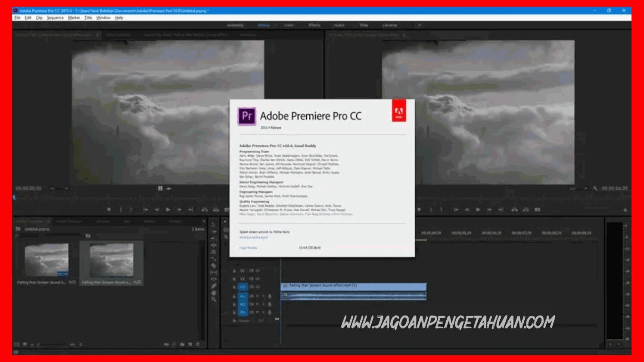Open Program monitor playback resolution dropdown
Screen dimensions: 644x362
pyautogui.click(x=578, y=189)
